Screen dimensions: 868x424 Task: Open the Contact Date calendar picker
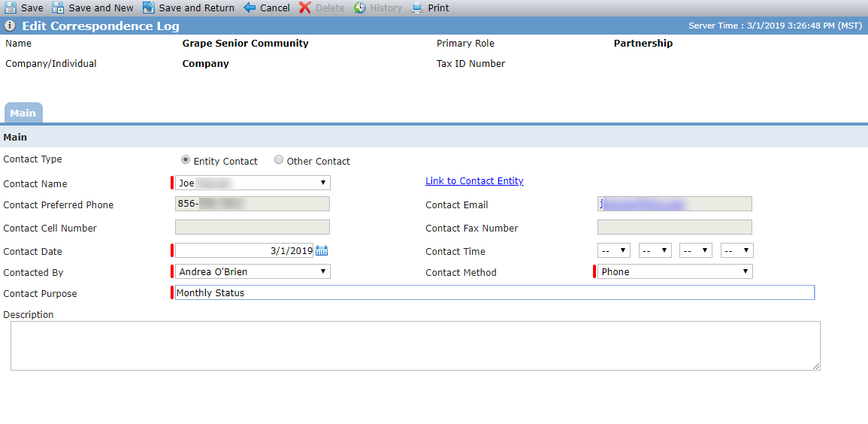pyautogui.click(x=322, y=251)
